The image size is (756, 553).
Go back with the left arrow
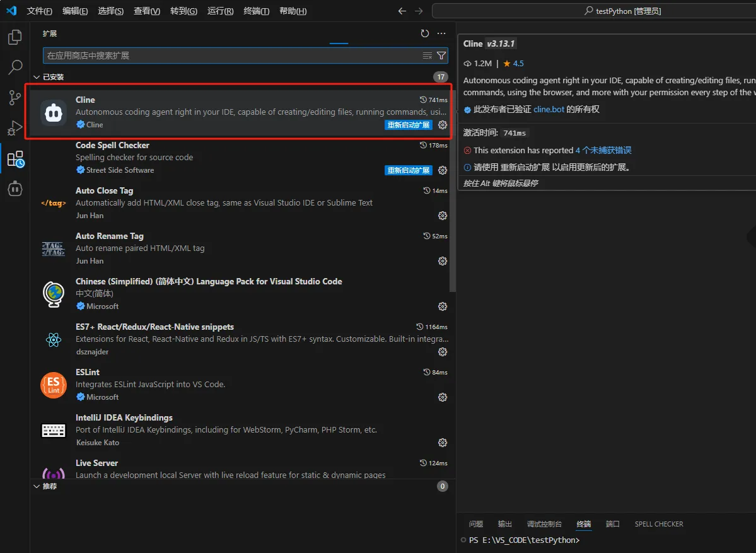(x=402, y=11)
